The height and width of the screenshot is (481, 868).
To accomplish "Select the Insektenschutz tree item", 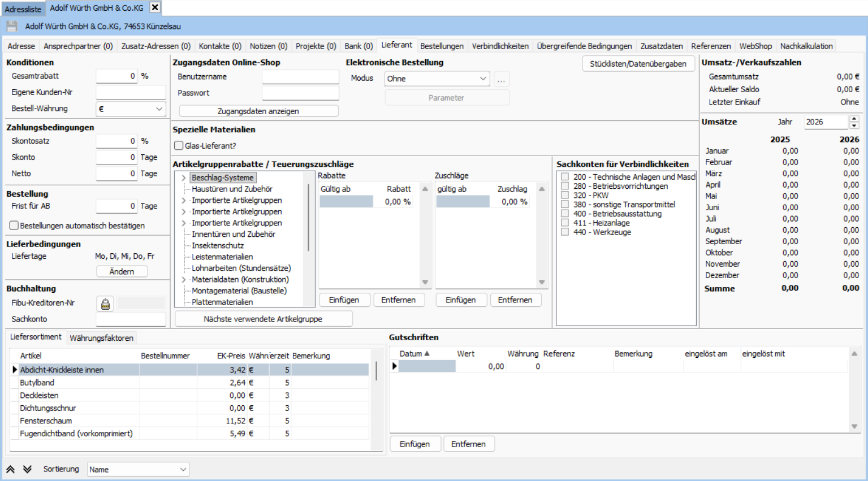I will pos(218,245).
